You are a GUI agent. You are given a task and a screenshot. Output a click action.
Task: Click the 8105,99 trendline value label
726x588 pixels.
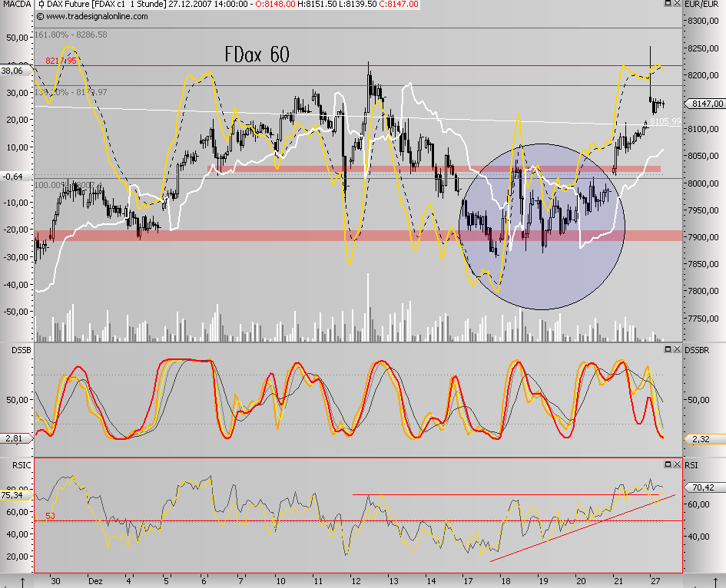pos(665,121)
